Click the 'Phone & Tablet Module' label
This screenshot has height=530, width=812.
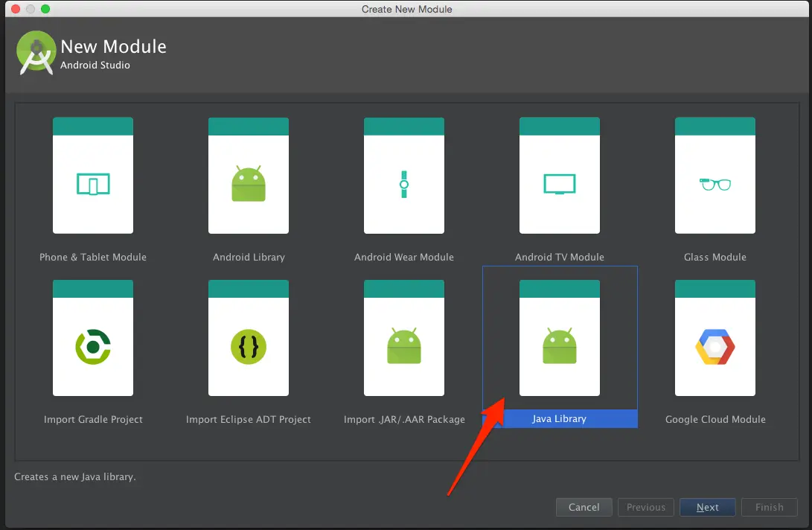tap(93, 257)
